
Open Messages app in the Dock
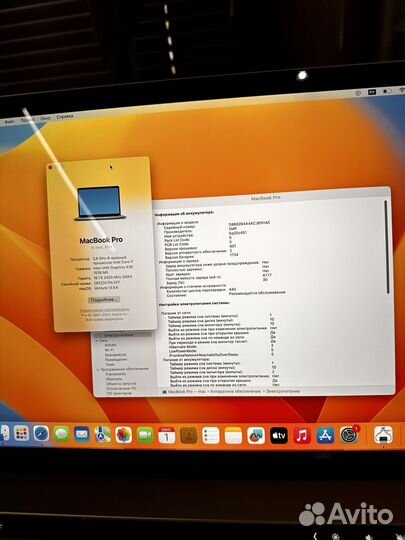pos(62,434)
